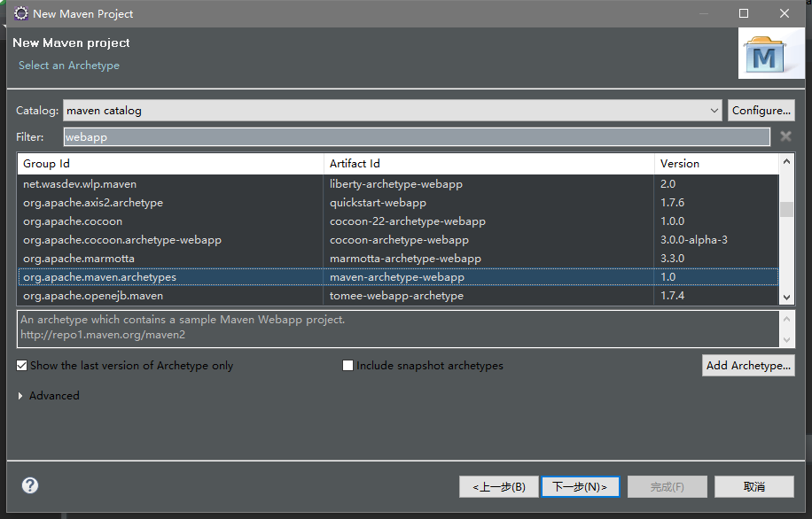Click into the Filter field containing webapp
This screenshot has height=519, width=812.
pos(417,137)
